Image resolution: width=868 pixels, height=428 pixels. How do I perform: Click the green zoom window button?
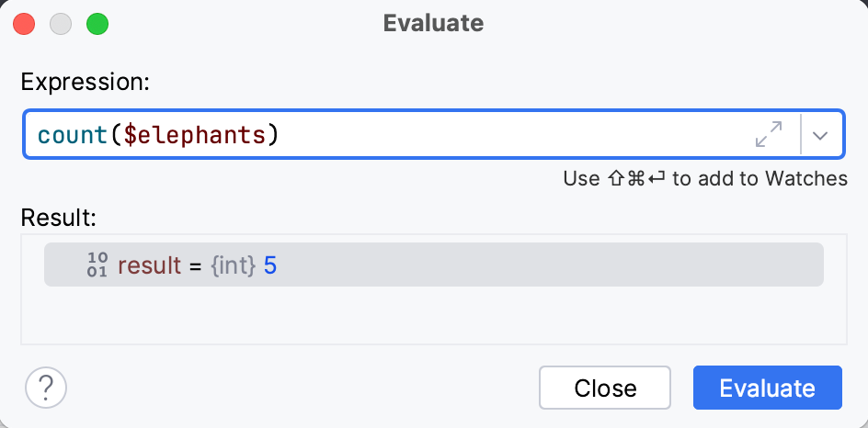coord(97,24)
